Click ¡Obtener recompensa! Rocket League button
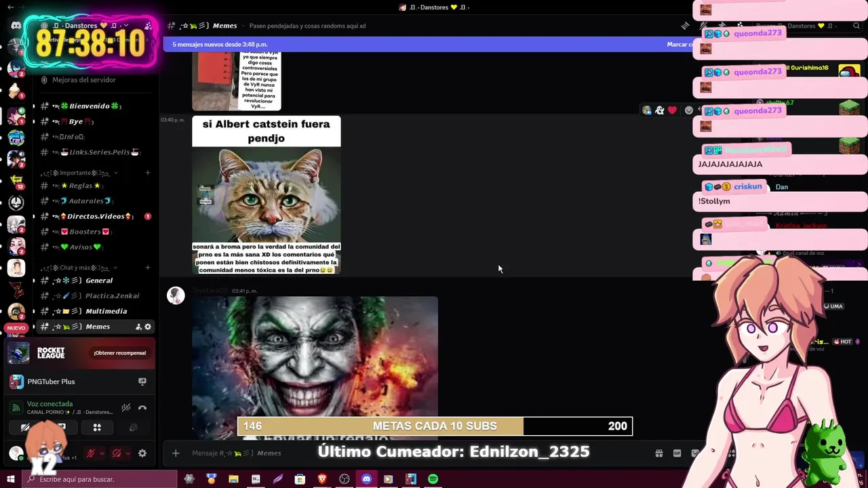The width and height of the screenshot is (868, 488). coord(120,353)
